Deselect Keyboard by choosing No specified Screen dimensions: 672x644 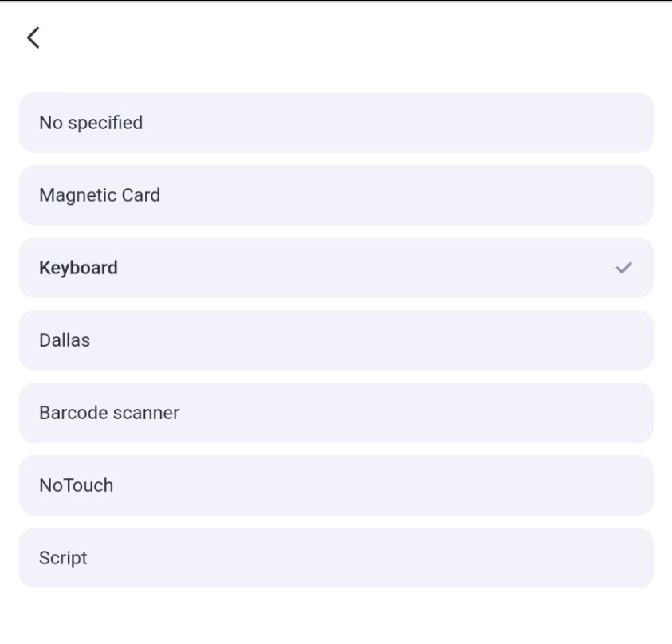(336, 123)
